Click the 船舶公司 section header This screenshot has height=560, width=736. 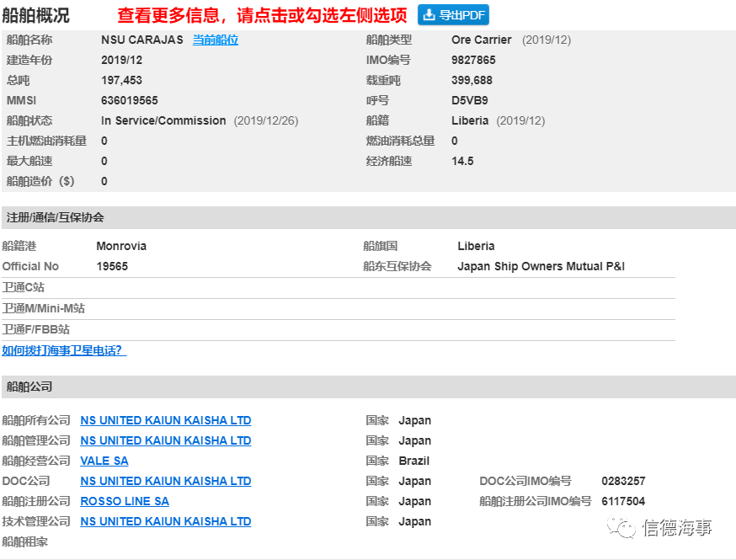click(29, 387)
